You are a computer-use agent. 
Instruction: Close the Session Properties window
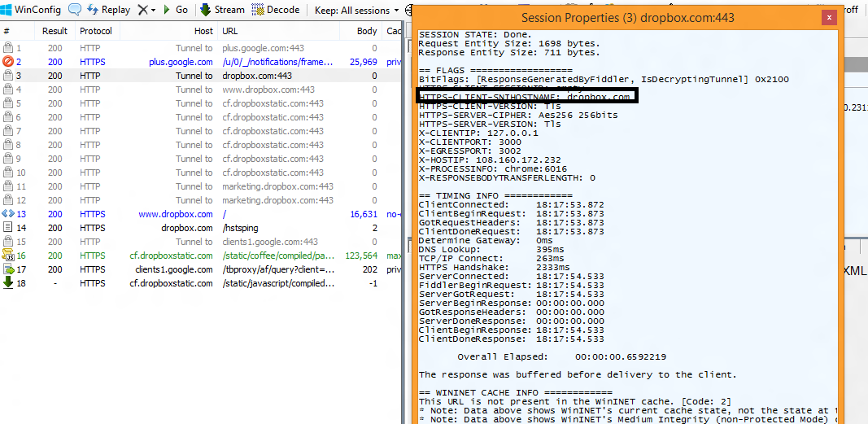[x=829, y=18]
